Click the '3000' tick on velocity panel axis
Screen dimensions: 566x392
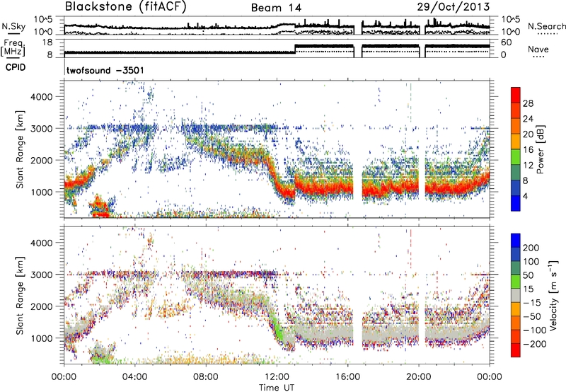tap(41, 275)
